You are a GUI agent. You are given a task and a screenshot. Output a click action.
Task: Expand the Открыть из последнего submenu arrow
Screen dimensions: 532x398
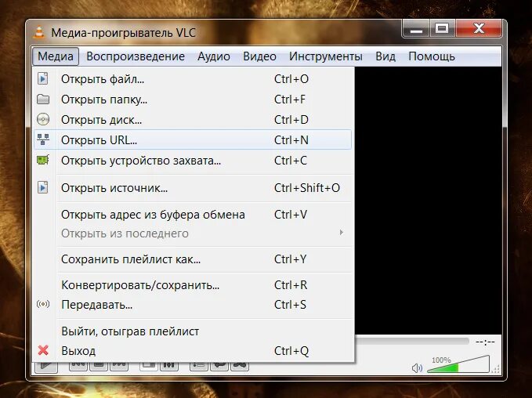click(342, 233)
